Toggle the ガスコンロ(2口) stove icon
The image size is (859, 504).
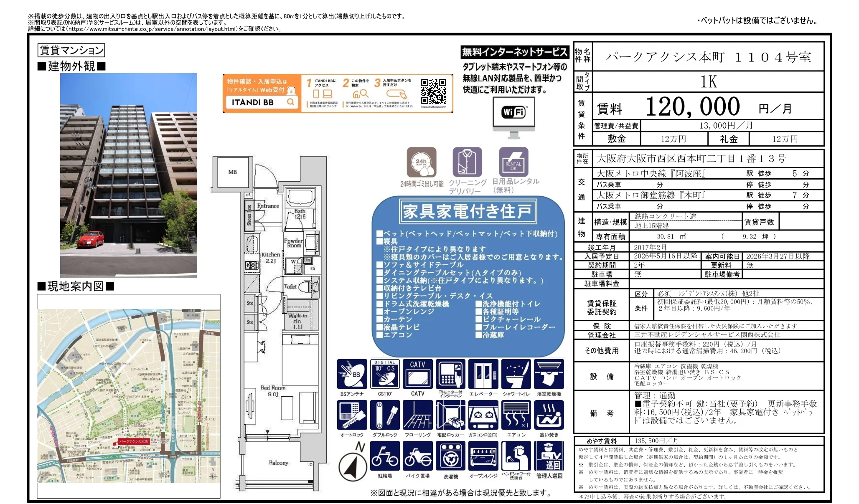pos(485,415)
